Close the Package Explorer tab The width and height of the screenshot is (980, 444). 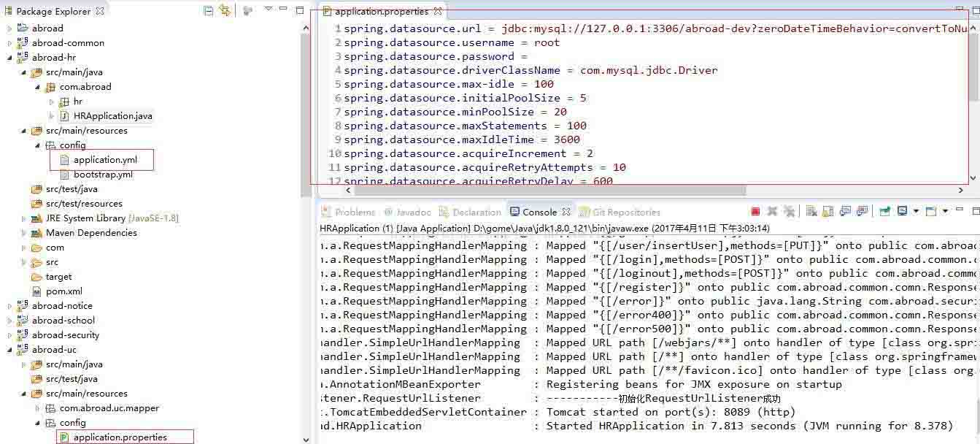click(101, 11)
